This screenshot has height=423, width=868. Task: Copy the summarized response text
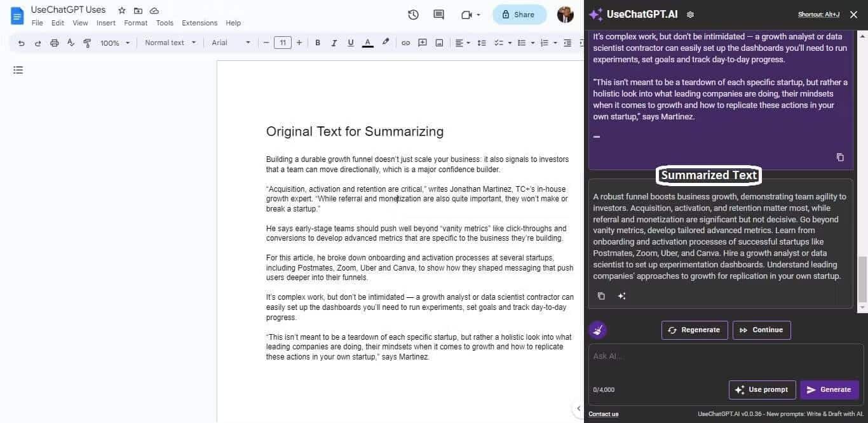pos(601,296)
